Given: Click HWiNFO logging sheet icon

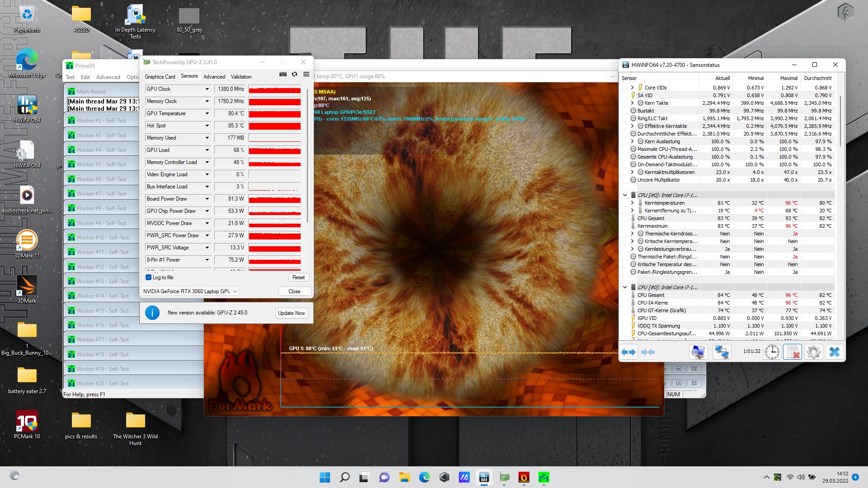Looking at the screenshot, I should click(793, 352).
